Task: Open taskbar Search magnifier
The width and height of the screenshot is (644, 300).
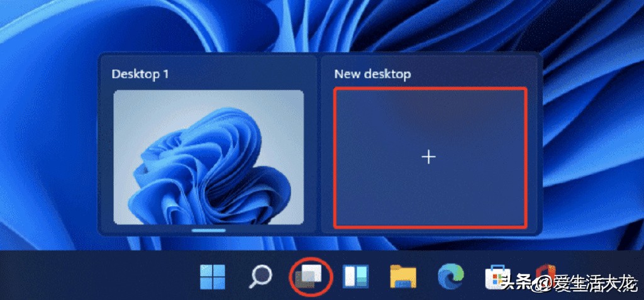Action: coord(260,277)
